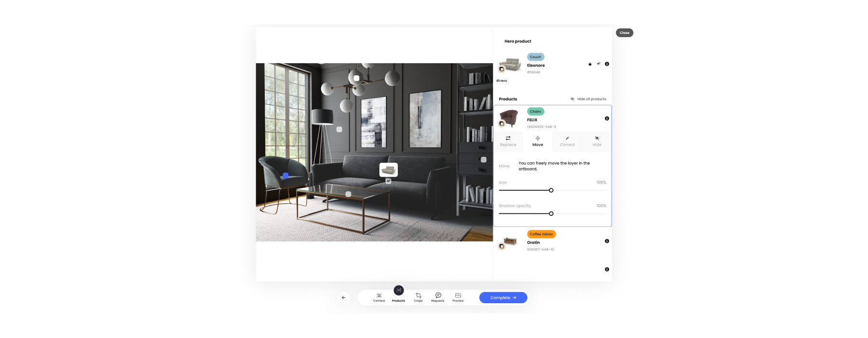Show info for Orotin coffee table
Viewport: 868px width, 338px height.
tap(607, 241)
